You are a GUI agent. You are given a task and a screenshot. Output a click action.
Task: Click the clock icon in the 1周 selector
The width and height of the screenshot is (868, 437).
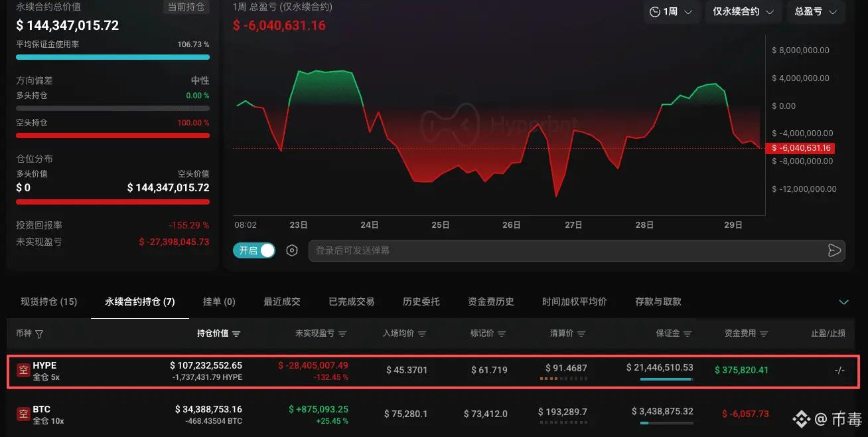point(655,12)
